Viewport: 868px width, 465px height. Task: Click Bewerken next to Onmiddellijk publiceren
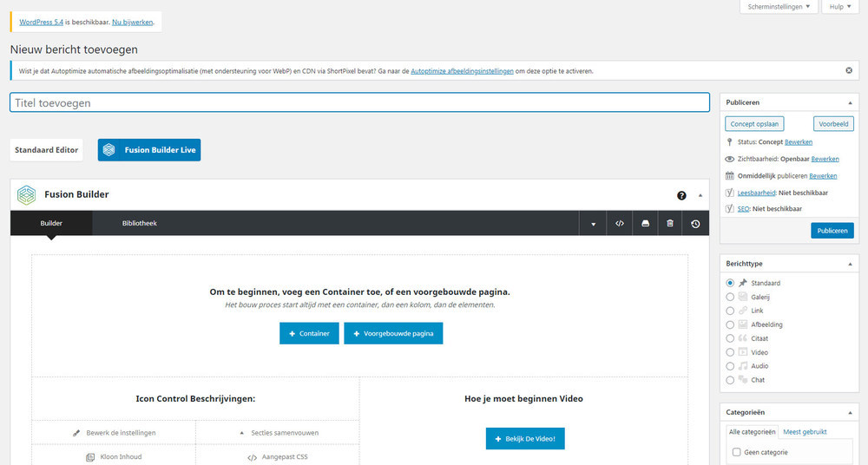click(823, 176)
